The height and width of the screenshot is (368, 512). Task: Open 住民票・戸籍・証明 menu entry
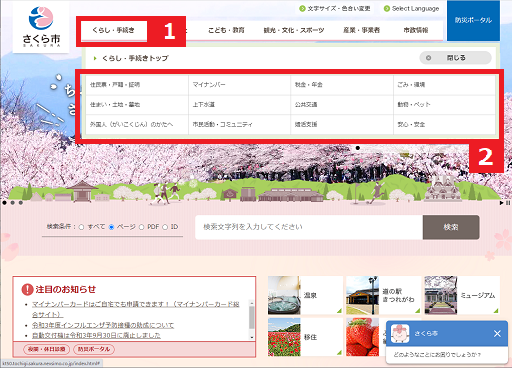tap(137, 85)
